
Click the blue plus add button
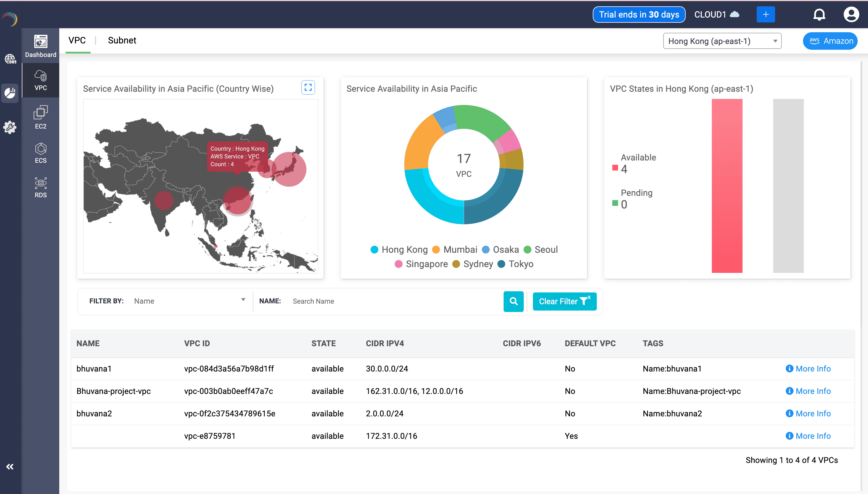coord(766,15)
